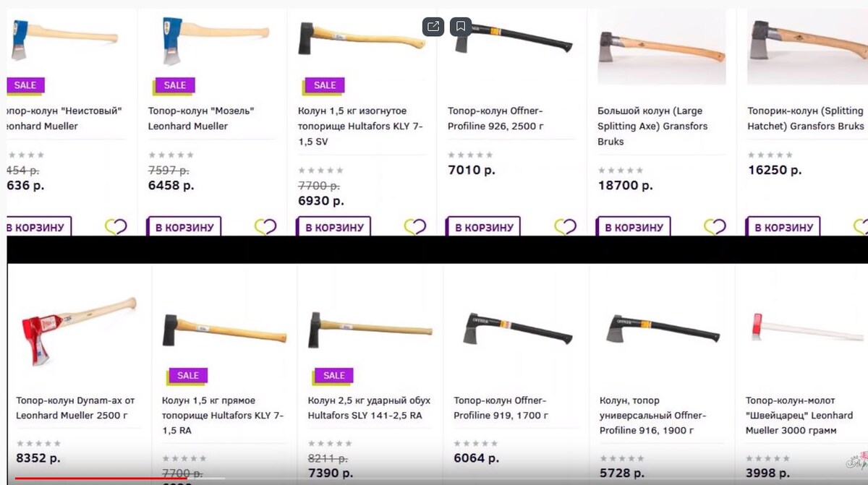Screen dimensions: 868x485
Task: Add Hultafors KLY 7-1,5 SV to cart
Action: (x=334, y=227)
